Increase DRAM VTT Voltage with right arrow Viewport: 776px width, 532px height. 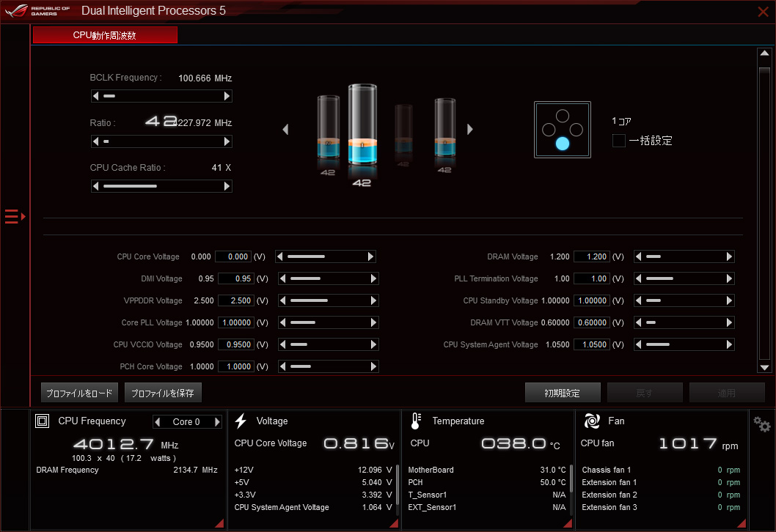tap(730, 322)
